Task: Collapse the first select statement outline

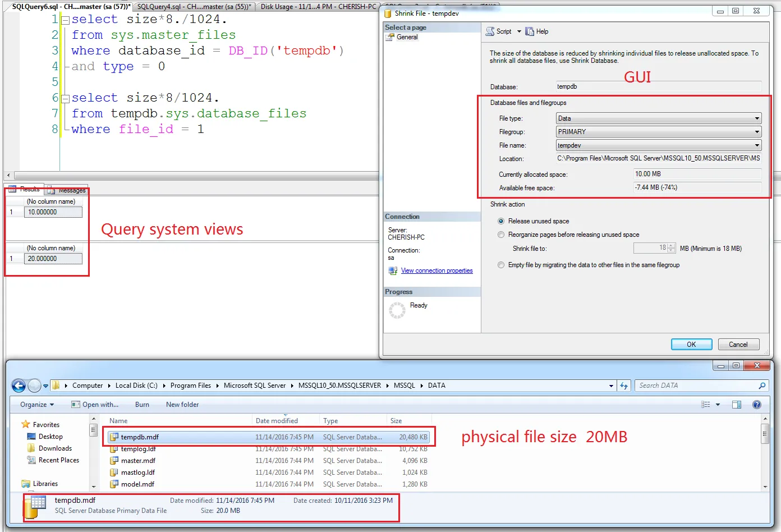Action: (66, 20)
